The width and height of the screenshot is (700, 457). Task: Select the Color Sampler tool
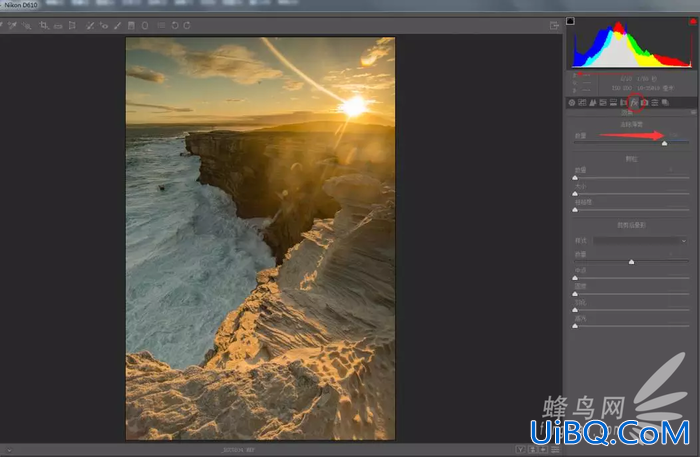[12, 25]
